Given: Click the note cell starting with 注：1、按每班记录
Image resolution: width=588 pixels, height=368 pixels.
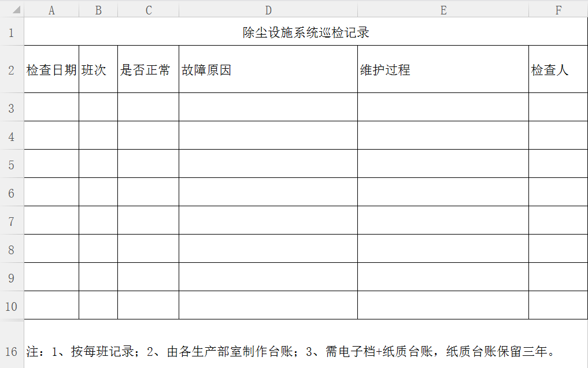Looking at the screenshot, I should tap(289, 351).
